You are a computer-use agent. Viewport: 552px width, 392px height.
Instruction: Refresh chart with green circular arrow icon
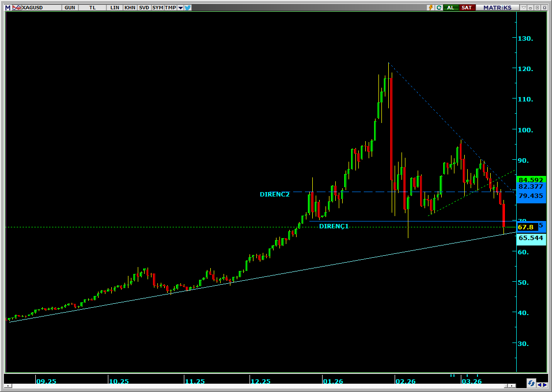point(439,7)
